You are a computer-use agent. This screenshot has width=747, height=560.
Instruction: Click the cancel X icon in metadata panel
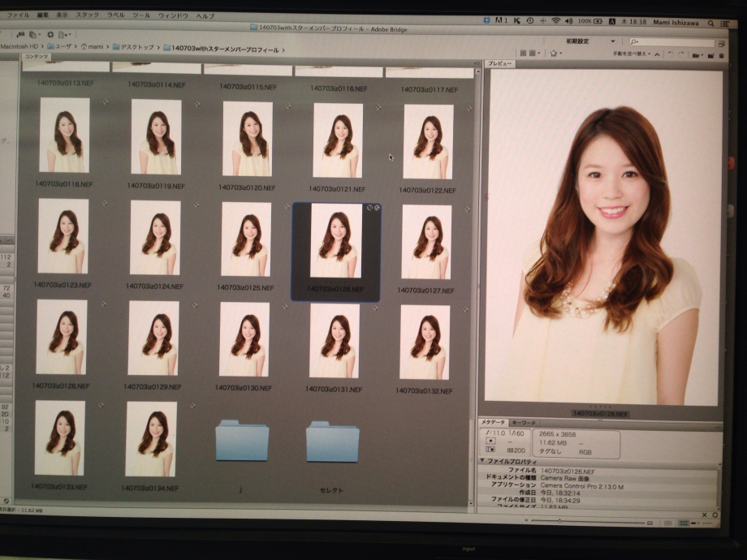(x=705, y=515)
